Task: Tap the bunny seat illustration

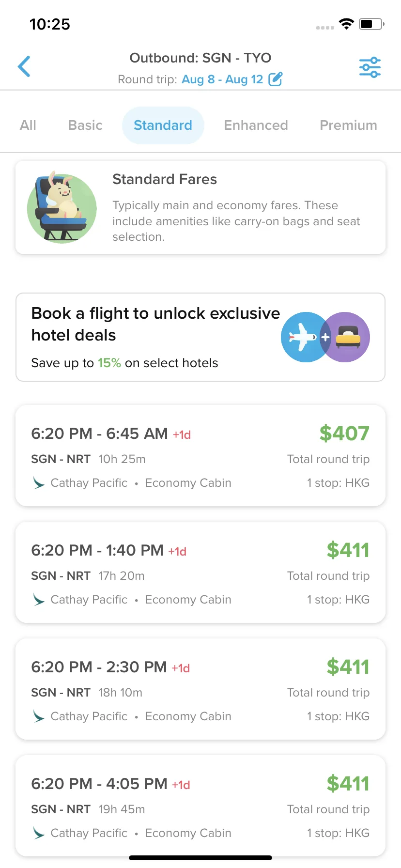Action: pyautogui.click(x=62, y=207)
